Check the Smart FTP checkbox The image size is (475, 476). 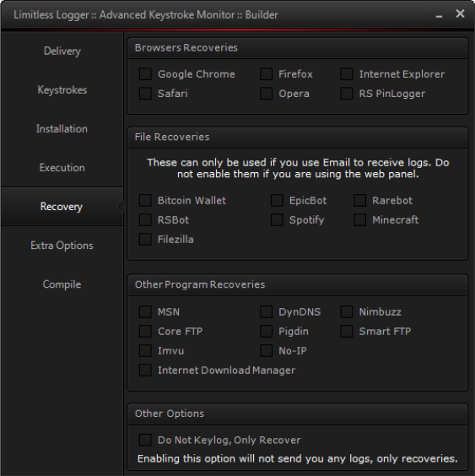click(x=347, y=331)
